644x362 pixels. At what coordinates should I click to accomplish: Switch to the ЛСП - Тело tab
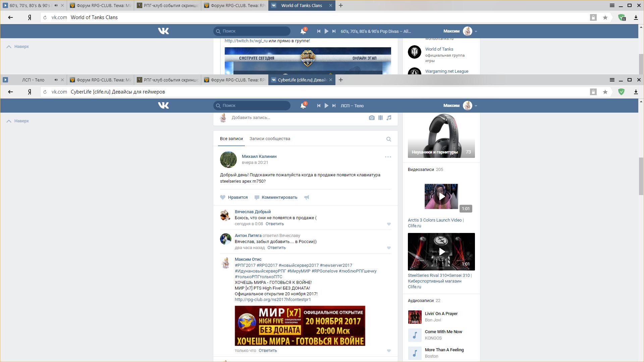tap(33, 80)
